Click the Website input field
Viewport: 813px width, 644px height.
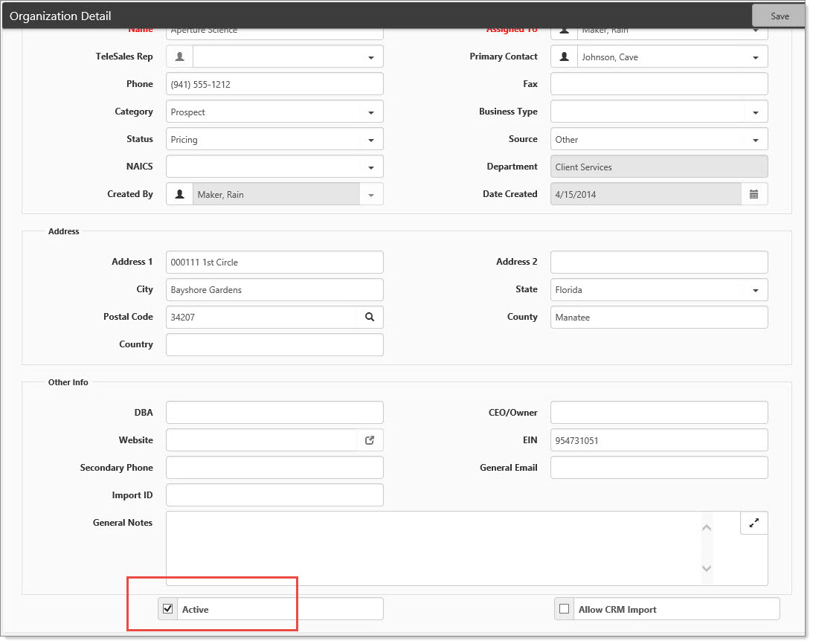(261, 439)
